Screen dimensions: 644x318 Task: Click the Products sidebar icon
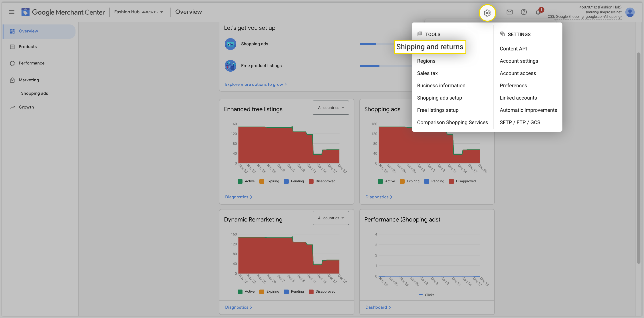click(x=12, y=46)
